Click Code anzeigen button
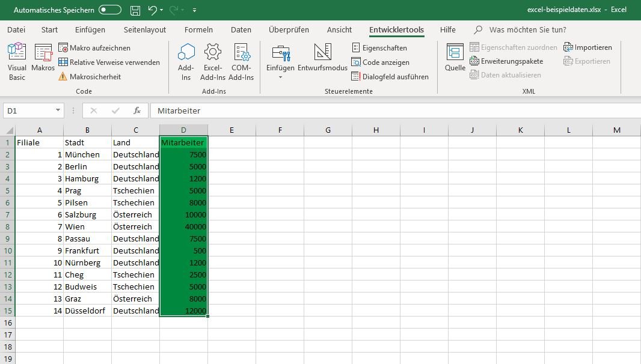The image size is (641, 364). point(381,62)
